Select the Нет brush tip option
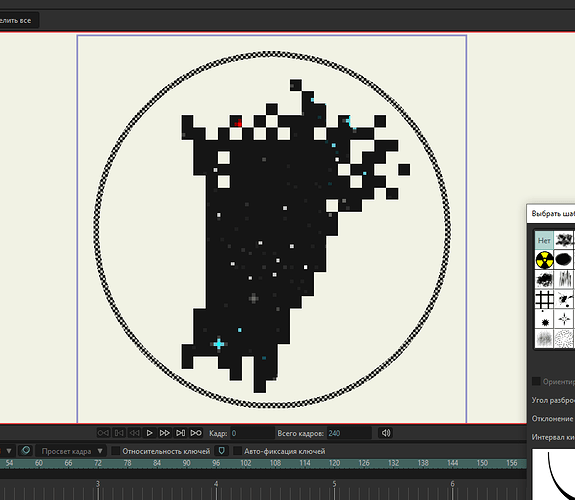This screenshot has width=575, height=500. click(x=544, y=240)
